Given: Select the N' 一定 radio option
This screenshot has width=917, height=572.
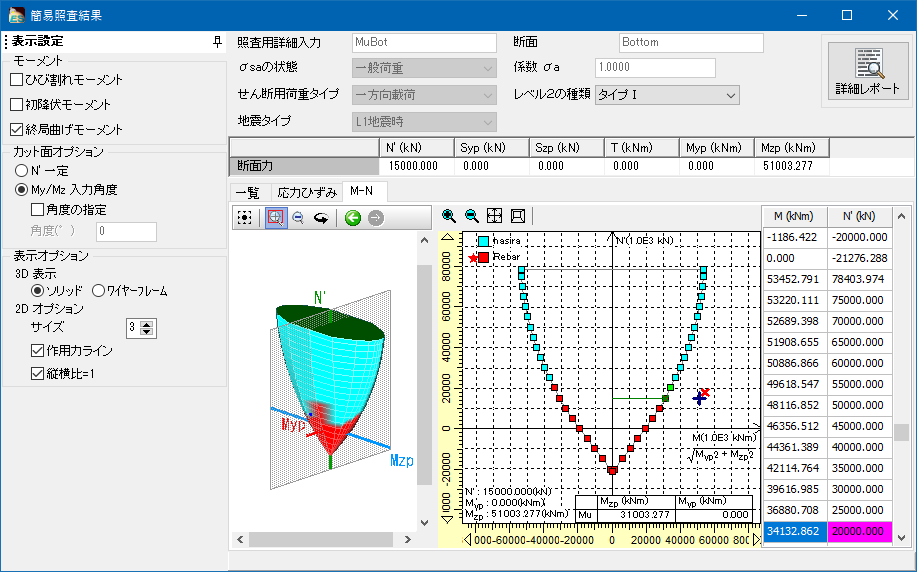Looking at the screenshot, I should (22, 171).
